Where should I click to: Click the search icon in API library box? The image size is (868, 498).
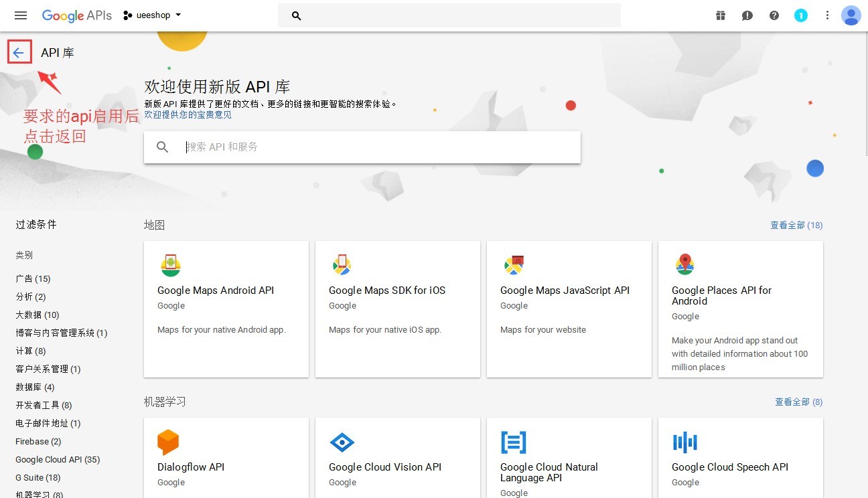tap(162, 147)
